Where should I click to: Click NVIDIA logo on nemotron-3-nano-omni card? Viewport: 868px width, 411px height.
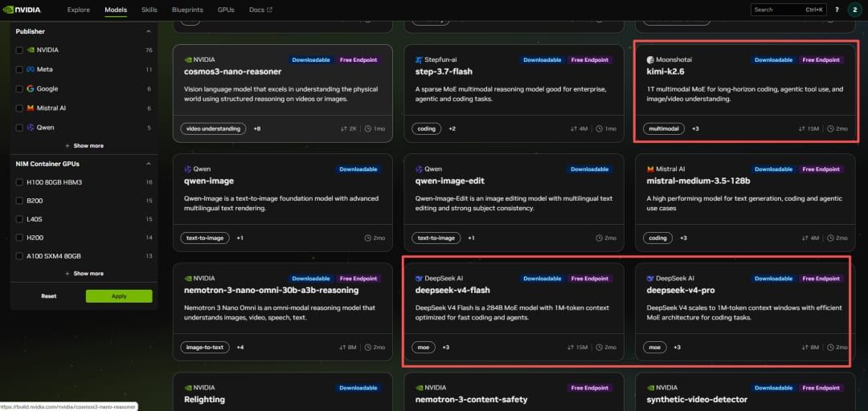(187, 279)
